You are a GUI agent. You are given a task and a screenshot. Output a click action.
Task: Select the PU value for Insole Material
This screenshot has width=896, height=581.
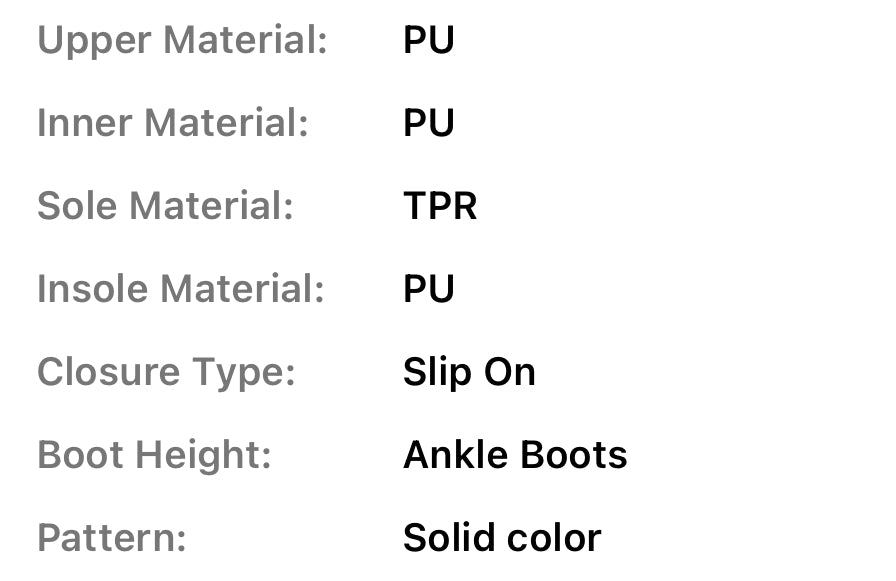coord(428,290)
